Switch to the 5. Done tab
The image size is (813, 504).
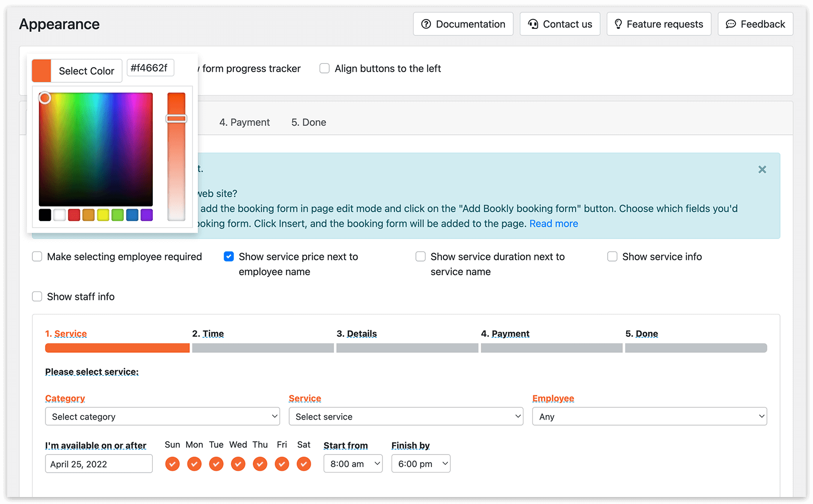[309, 122]
